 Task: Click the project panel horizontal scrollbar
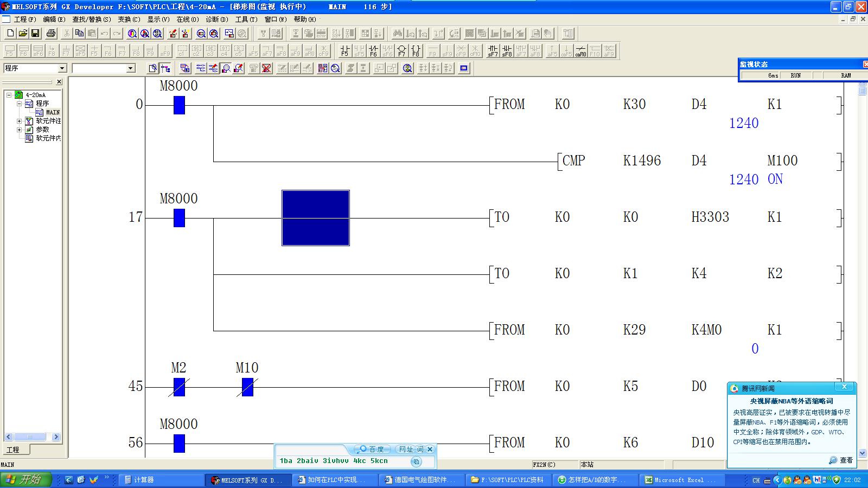(x=30, y=437)
